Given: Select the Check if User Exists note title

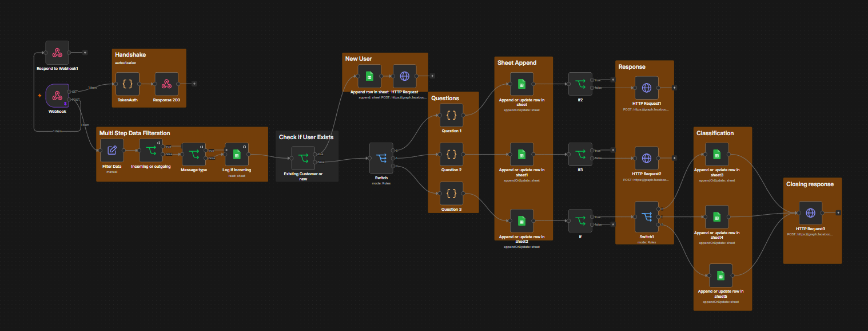Looking at the screenshot, I should 306,137.
